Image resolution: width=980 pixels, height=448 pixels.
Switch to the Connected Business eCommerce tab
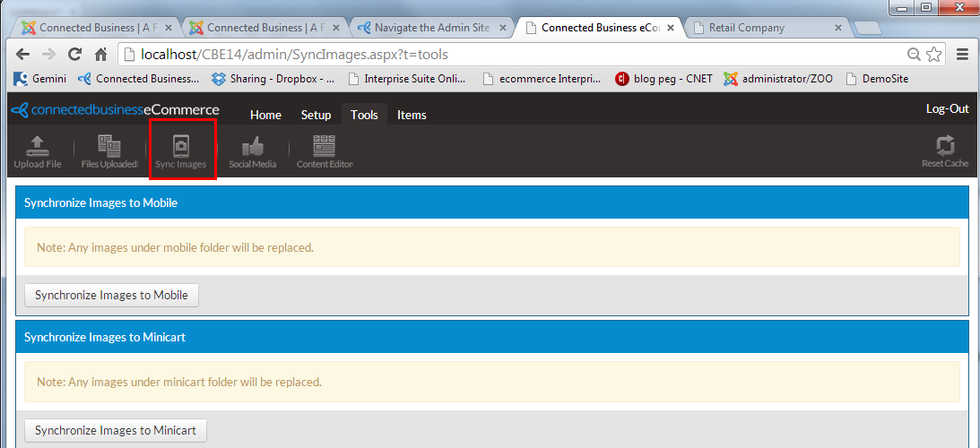click(x=599, y=28)
